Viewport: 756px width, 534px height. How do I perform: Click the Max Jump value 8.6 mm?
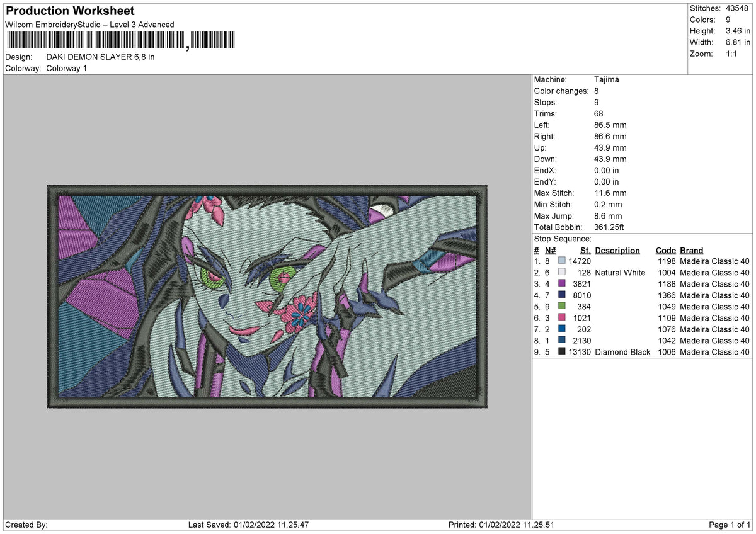(x=607, y=216)
